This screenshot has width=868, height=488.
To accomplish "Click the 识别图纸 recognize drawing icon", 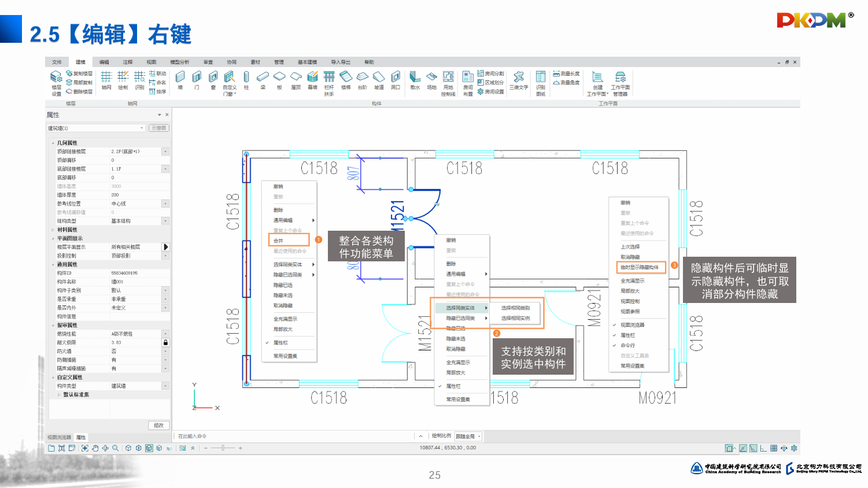I will pyautogui.click(x=540, y=83).
